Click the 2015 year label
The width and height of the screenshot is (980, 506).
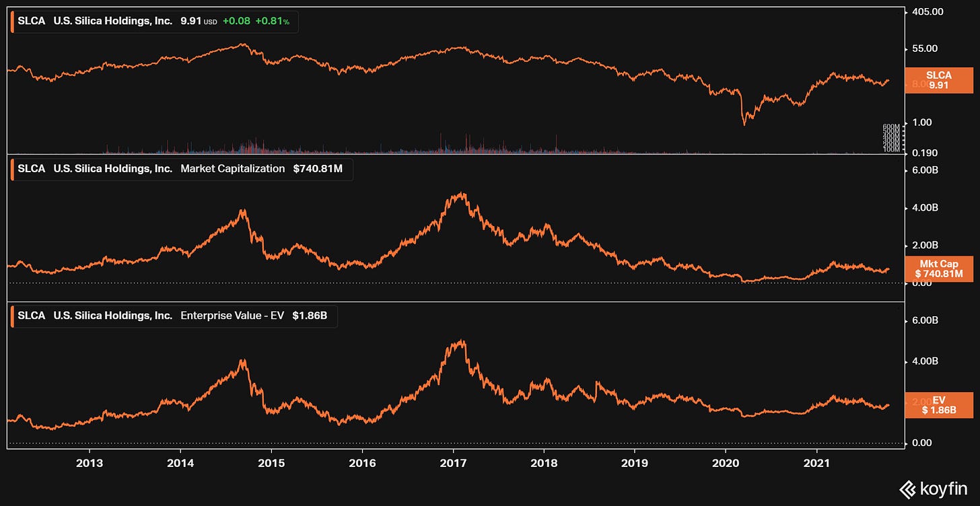pos(271,463)
